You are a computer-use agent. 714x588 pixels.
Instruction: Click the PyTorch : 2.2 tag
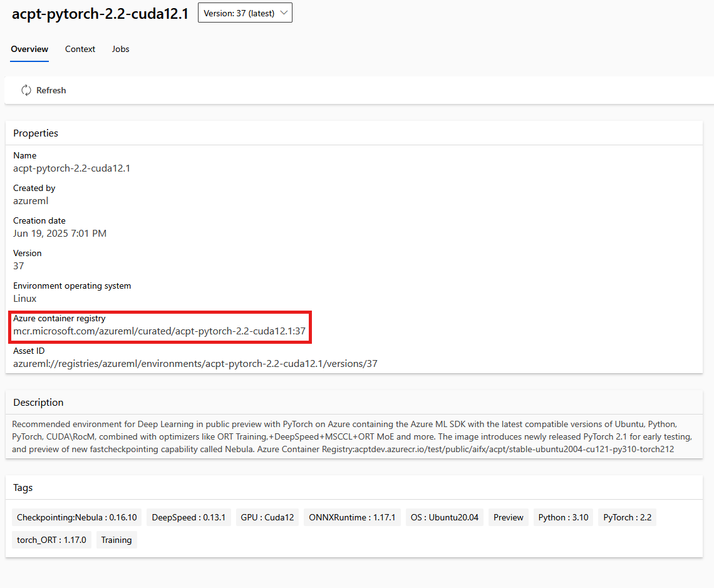[x=626, y=517]
